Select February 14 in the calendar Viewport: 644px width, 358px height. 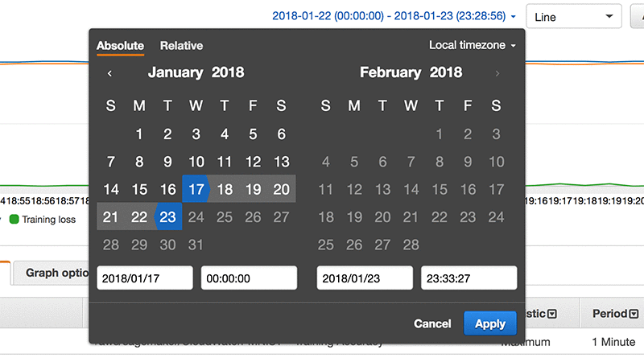(411, 189)
